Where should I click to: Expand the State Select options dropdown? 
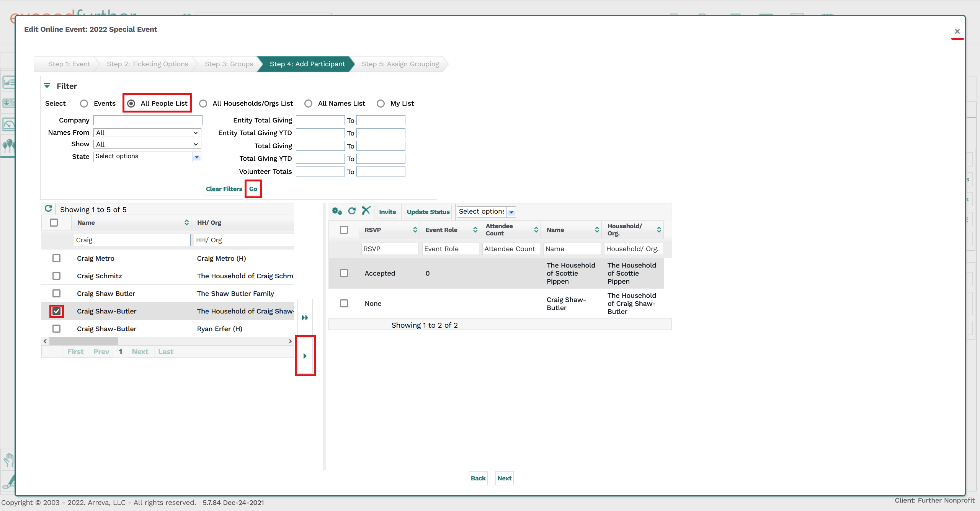pos(197,157)
